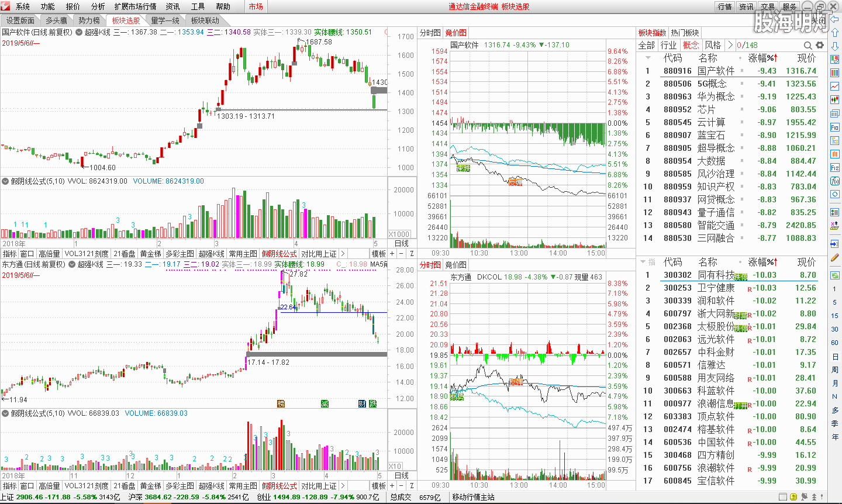Open the 工具 menu
This screenshot has width=842, height=504.
[x=198, y=6]
